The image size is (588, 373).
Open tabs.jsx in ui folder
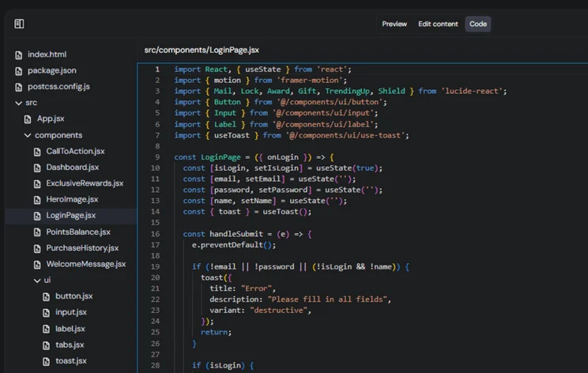[x=70, y=345]
